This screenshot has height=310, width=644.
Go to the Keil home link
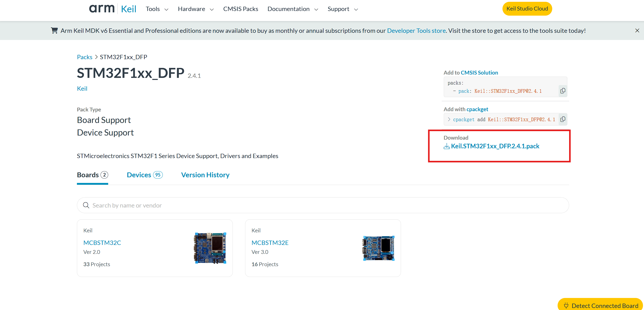tap(128, 9)
